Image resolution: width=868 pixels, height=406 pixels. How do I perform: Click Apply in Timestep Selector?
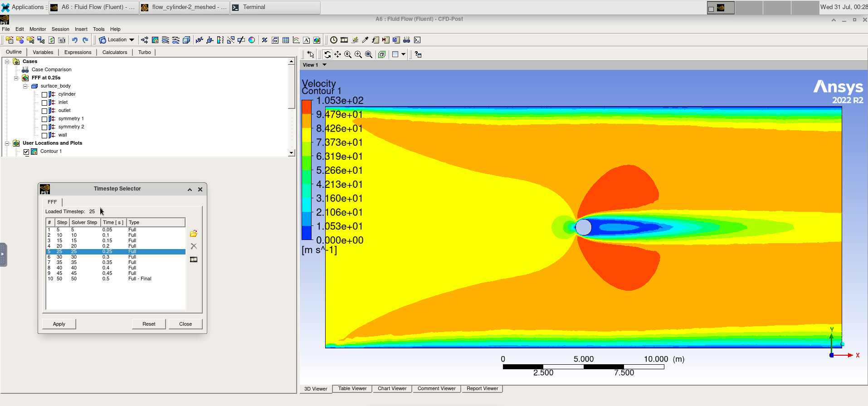[x=59, y=324]
